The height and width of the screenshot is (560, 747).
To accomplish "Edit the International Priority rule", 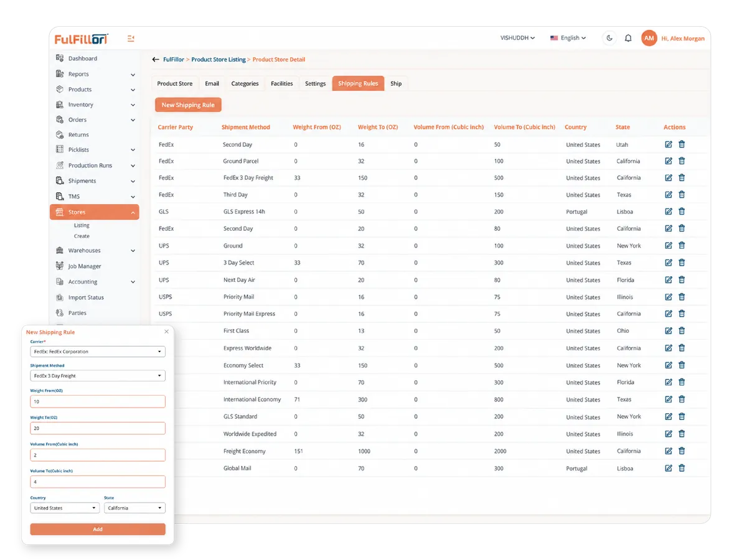I will click(669, 383).
